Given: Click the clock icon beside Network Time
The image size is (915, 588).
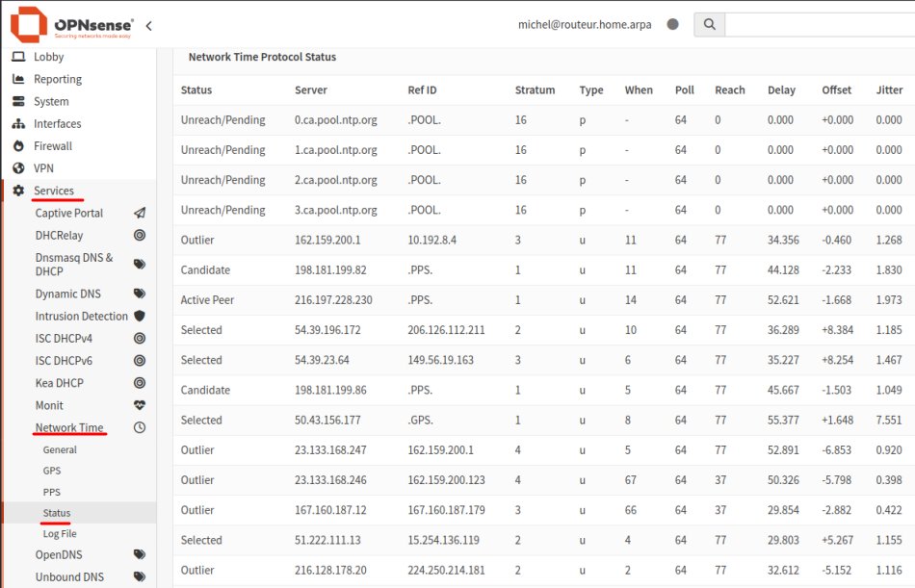Looking at the screenshot, I should coord(140,428).
